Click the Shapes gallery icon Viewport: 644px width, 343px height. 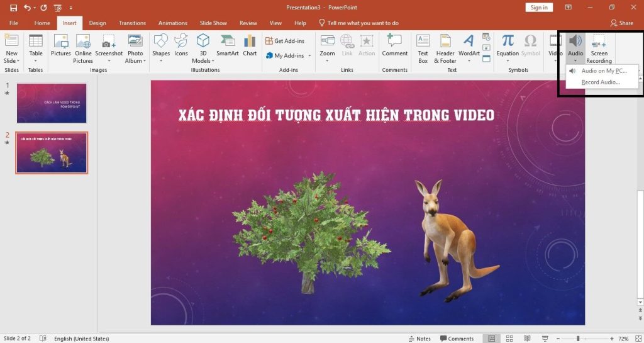160,41
